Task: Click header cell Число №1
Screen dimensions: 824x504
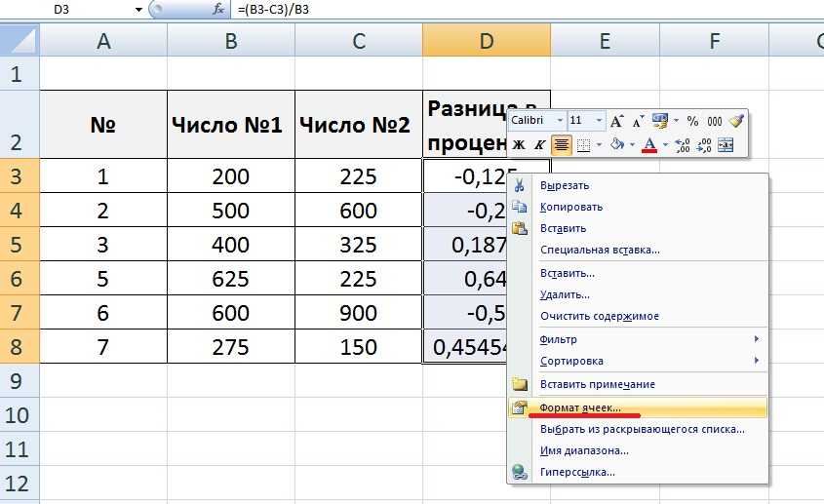Action: (x=231, y=125)
